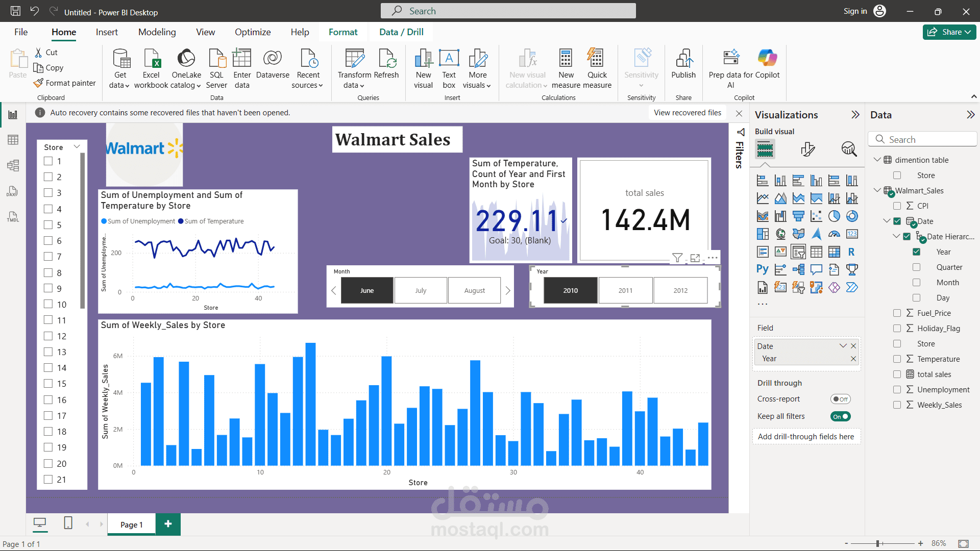
Task: Check the Weekly_Sales field checkbox
Action: (897, 405)
